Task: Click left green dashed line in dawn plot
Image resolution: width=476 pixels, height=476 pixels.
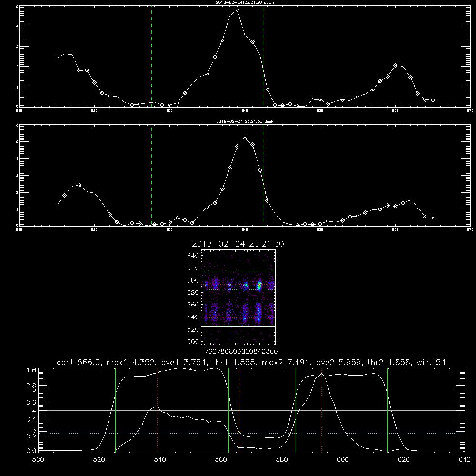Action: [x=151, y=57]
